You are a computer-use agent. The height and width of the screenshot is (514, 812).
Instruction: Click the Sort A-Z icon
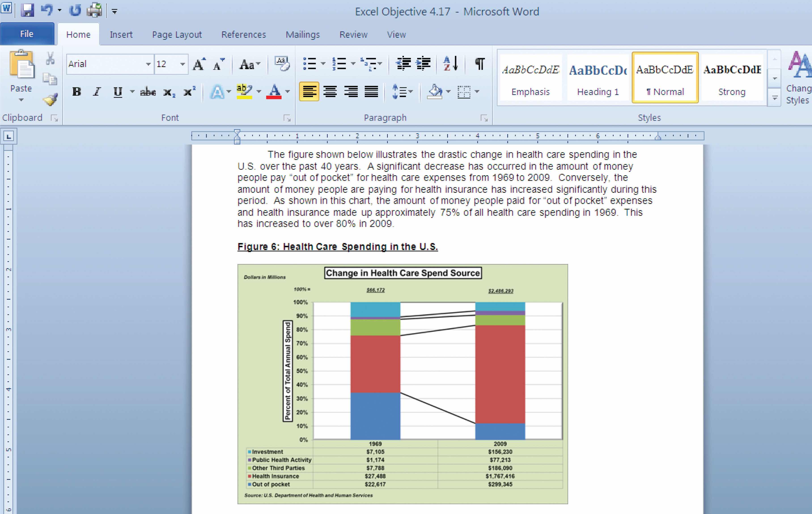pos(451,63)
